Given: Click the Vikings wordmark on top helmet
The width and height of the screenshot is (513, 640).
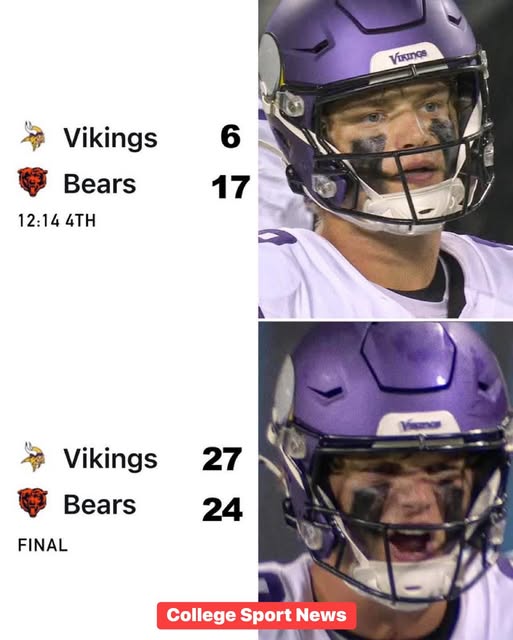Looking at the screenshot, I should [408, 57].
